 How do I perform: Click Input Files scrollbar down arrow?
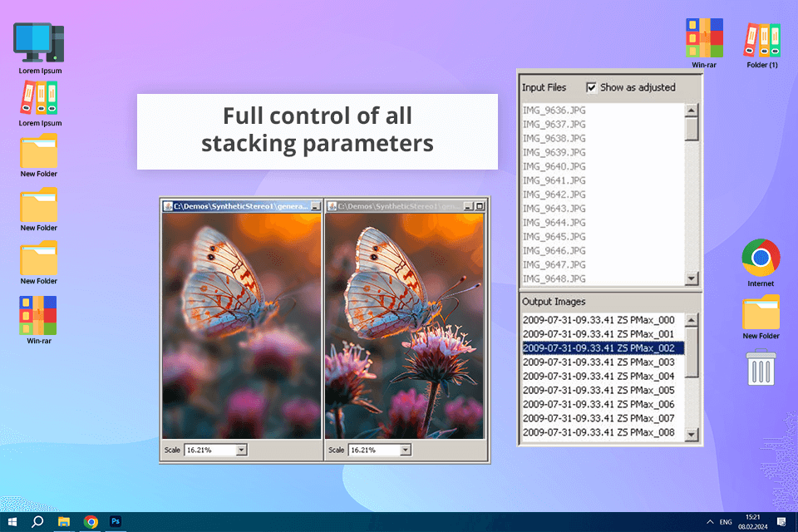(x=691, y=278)
